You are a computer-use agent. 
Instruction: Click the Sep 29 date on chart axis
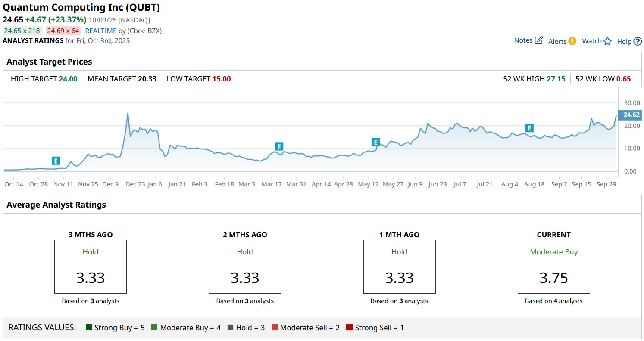[x=606, y=184]
